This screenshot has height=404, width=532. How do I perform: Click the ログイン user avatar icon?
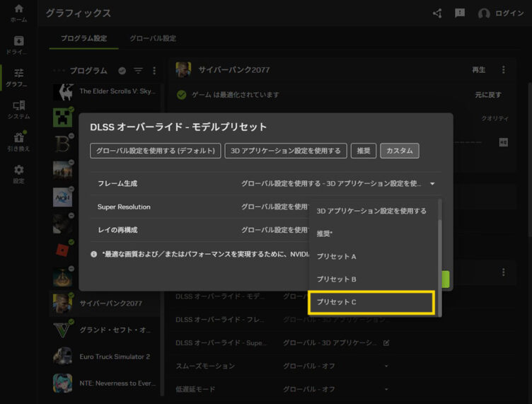point(484,13)
